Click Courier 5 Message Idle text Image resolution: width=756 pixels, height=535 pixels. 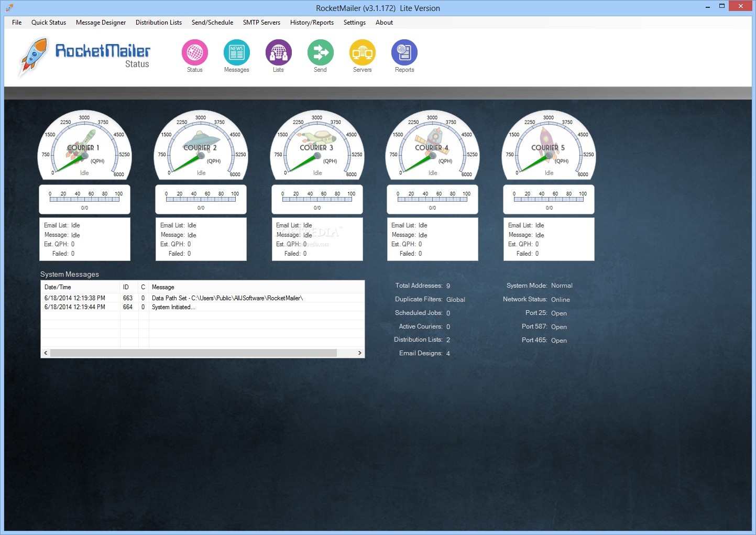(540, 235)
